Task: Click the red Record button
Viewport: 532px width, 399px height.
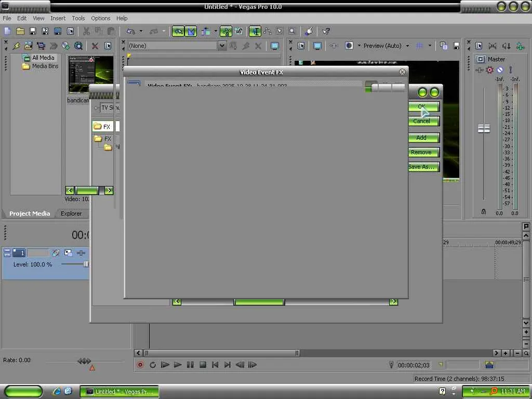Action: click(x=140, y=365)
